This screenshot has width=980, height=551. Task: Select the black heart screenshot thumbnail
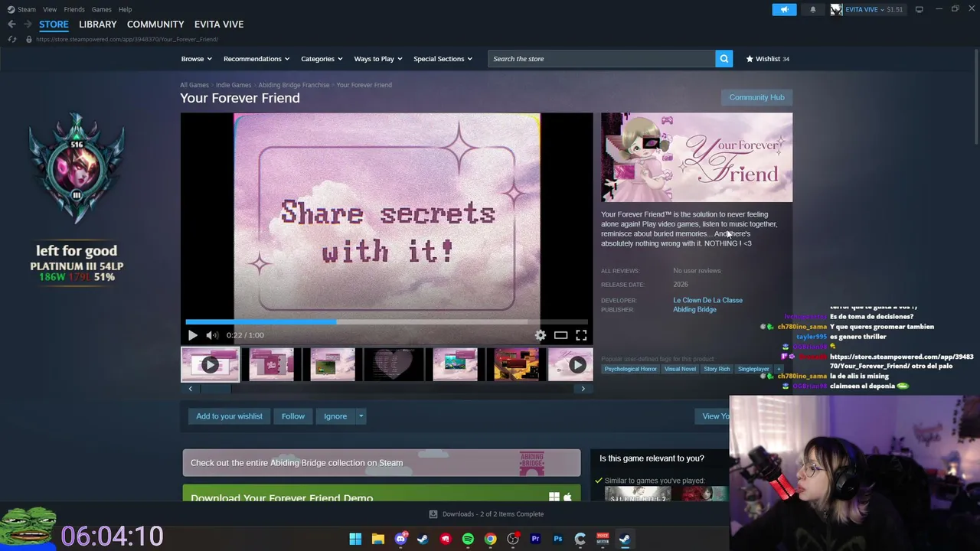pyautogui.click(x=394, y=365)
